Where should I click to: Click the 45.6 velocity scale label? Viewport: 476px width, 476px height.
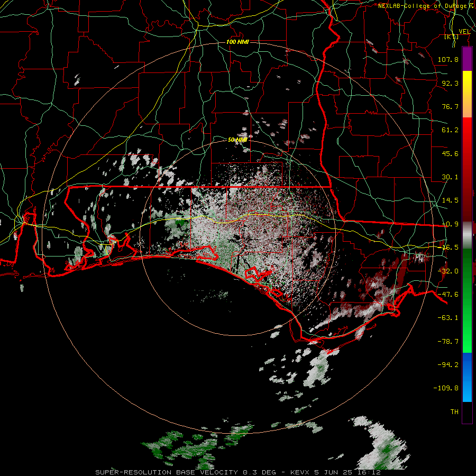[450, 153]
